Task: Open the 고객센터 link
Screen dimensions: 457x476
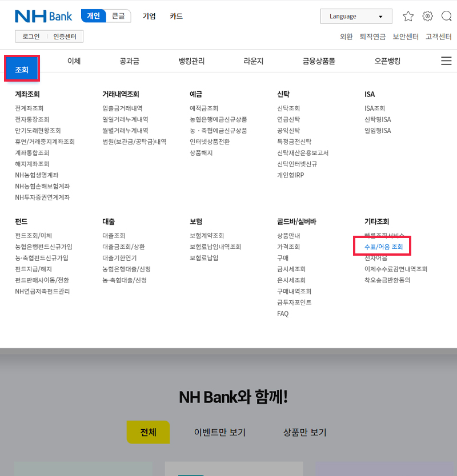Action: (439, 37)
